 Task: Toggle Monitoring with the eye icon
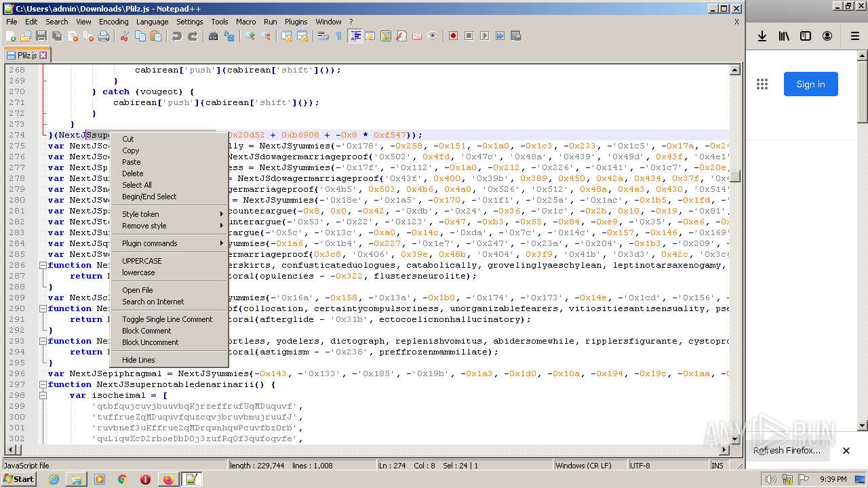(433, 36)
